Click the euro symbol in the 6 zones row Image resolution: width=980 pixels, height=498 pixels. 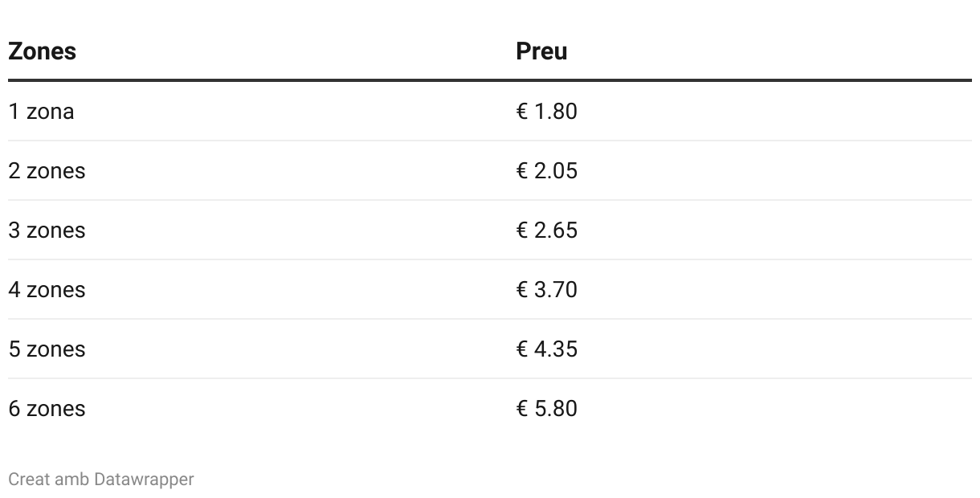(x=522, y=409)
